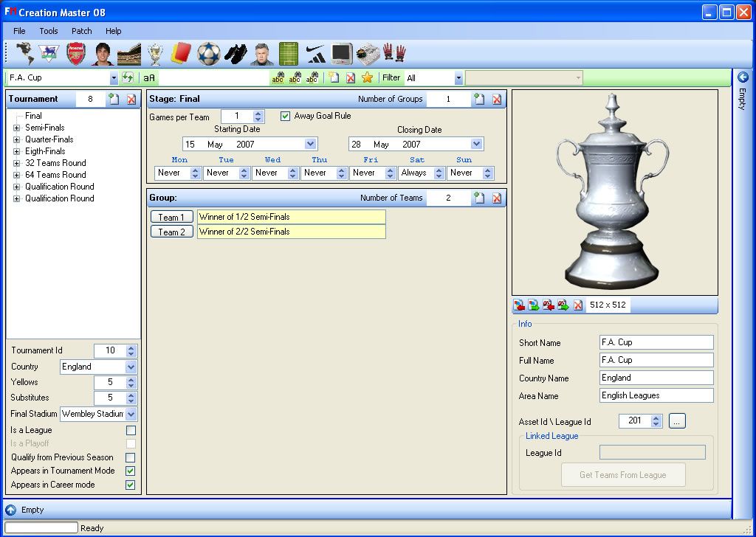Expand the bottom Empty panel arrow
Image resolution: width=756 pixels, height=537 pixels.
click(x=10, y=510)
